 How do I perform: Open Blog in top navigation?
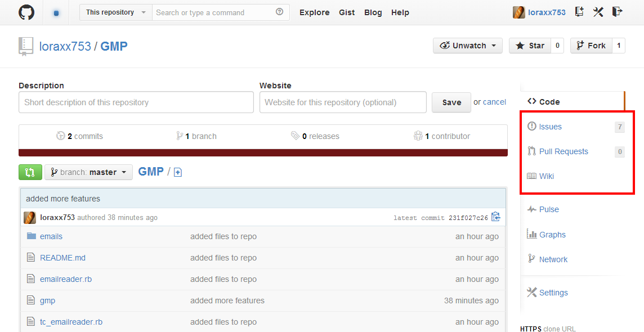[x=373, y=12]
